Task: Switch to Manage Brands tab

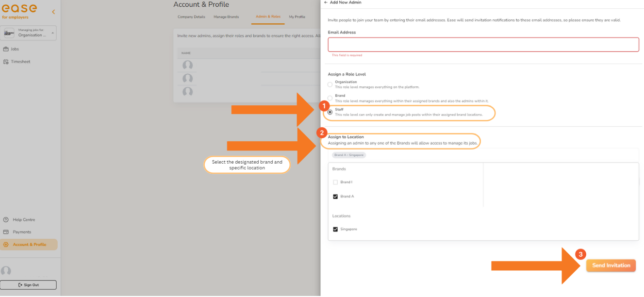Action: click(x=226, y=17)
